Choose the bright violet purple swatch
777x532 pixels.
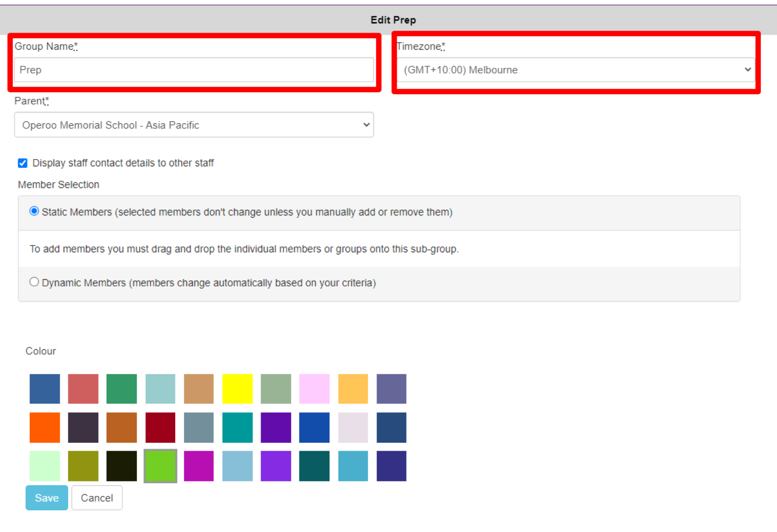click(276, 466)
